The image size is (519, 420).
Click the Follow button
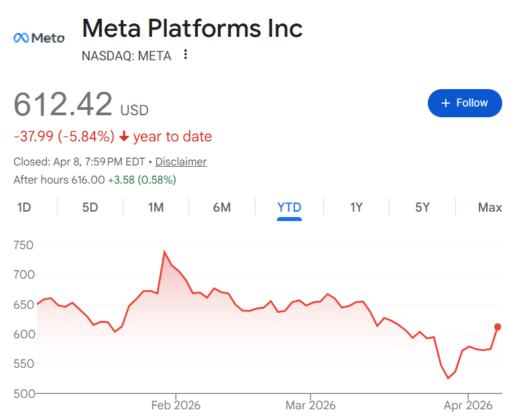point(465,103)
